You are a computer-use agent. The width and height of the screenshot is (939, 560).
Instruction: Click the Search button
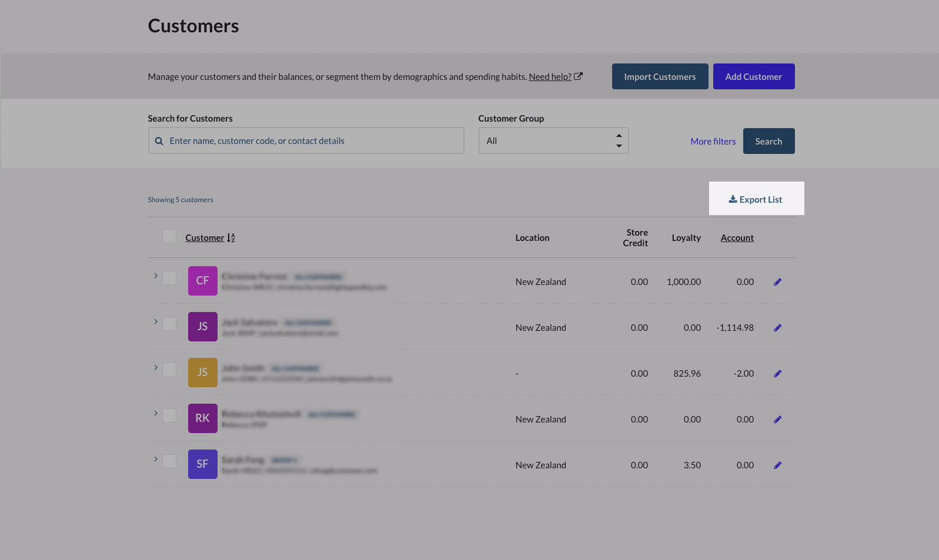click(768, 141)
